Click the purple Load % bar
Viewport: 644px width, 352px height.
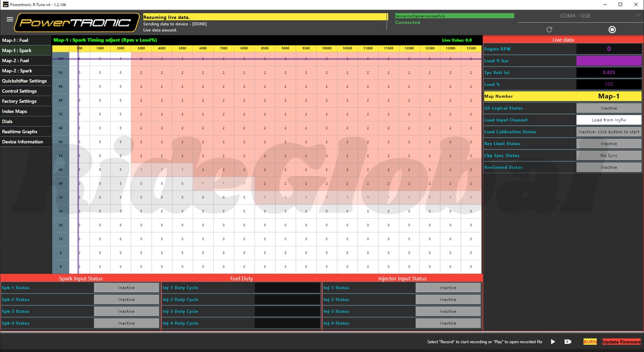pos(609,61)
